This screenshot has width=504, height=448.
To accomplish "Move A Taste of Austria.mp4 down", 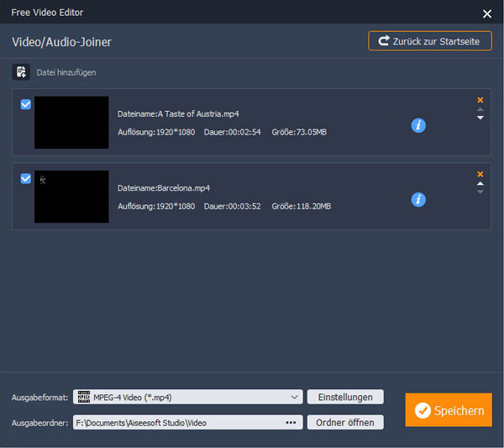I will click(x=480, y=118).
